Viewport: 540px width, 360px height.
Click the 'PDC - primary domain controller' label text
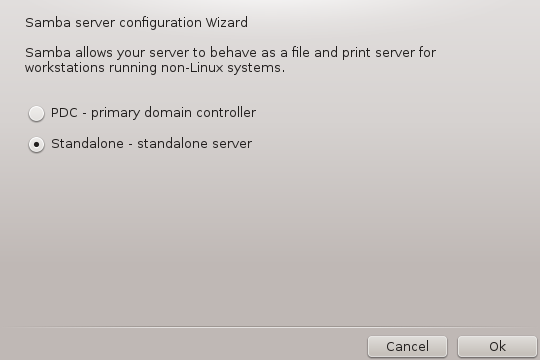point(153,113)
